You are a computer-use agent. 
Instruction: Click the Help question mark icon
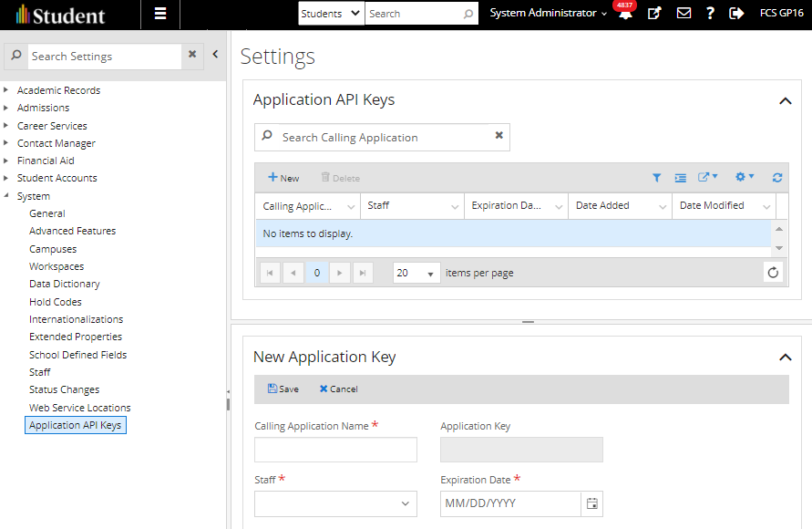(710, 15)
